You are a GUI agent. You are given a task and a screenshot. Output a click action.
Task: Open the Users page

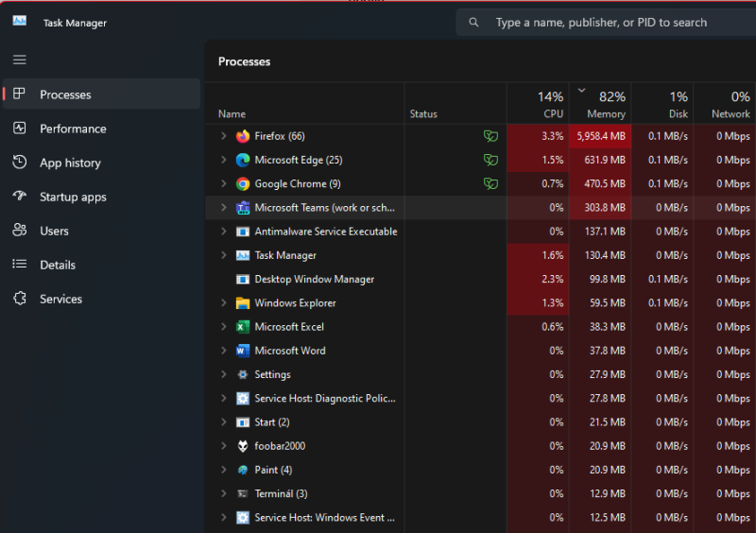coord(102,231)
